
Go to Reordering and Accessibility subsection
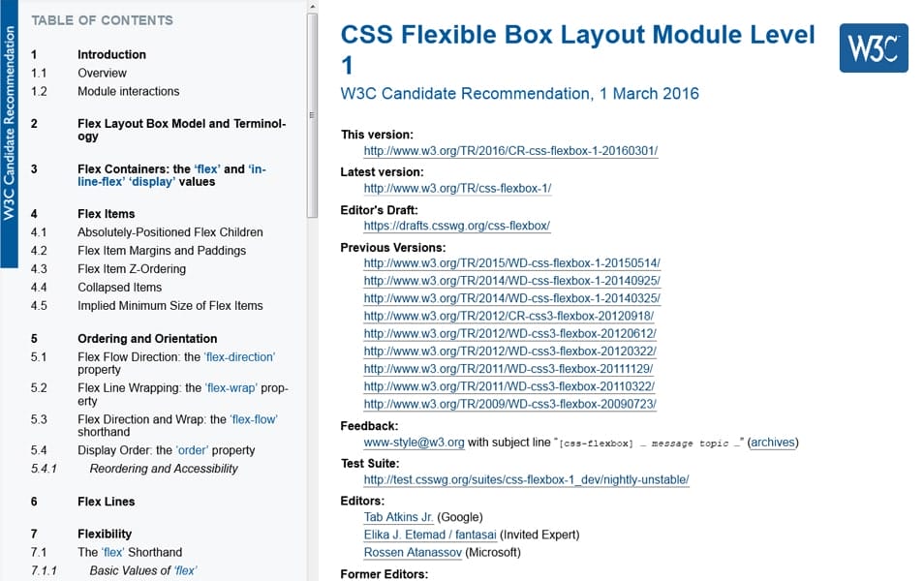(x=164, y=469)
